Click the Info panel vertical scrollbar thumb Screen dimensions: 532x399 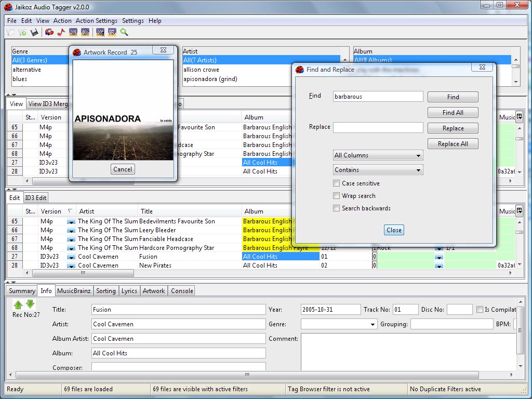click(x=520, y=330)
